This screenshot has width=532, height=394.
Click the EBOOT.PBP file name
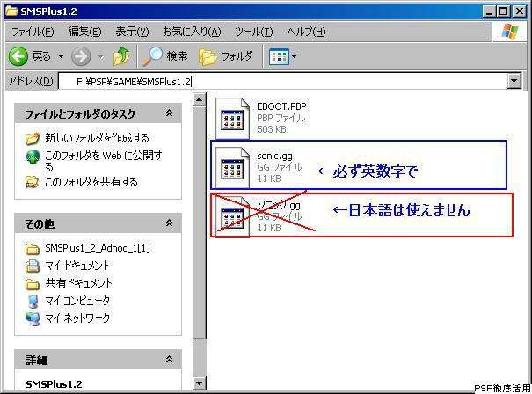pos(281,106)
